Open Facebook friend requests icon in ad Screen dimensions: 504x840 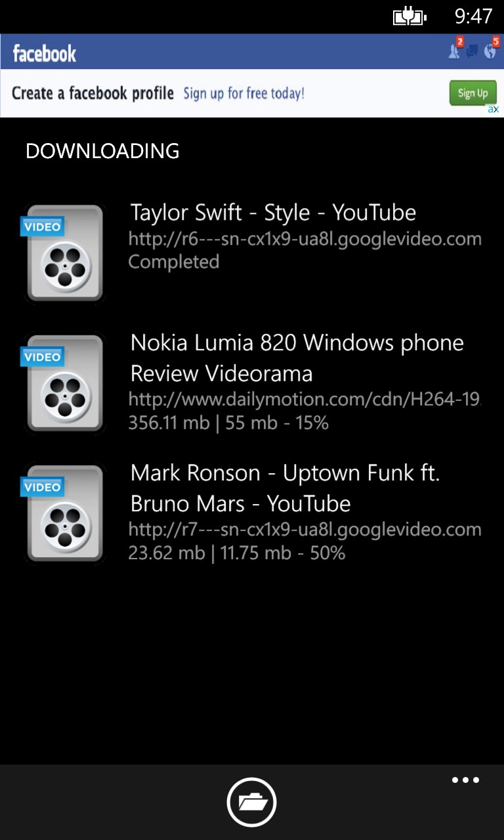[455, 49]
